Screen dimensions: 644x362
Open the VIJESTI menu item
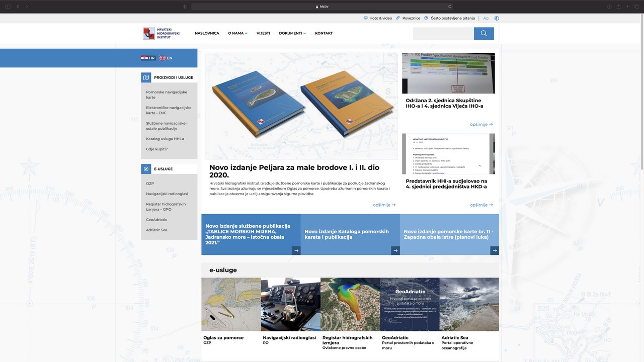(x=263, y=34)
